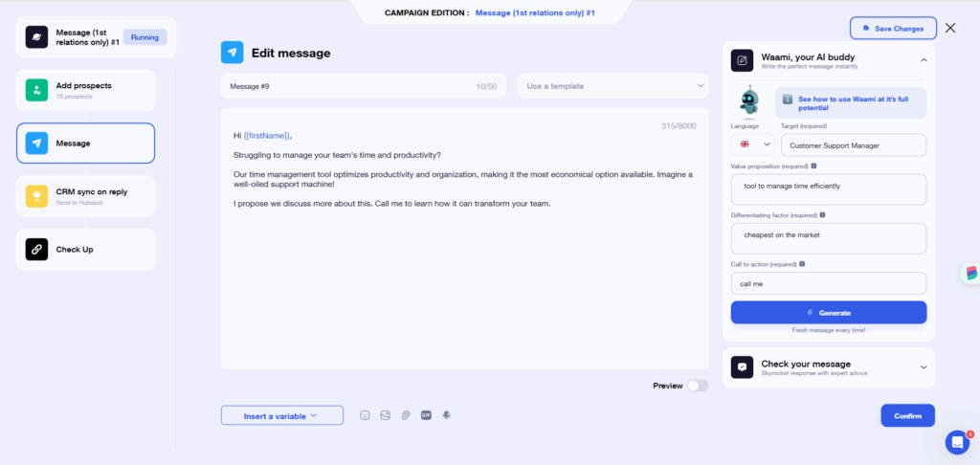Collapse the Waami AI buddy panel
The width and height of the screenshot is (980, 465).
coord(924,60)
